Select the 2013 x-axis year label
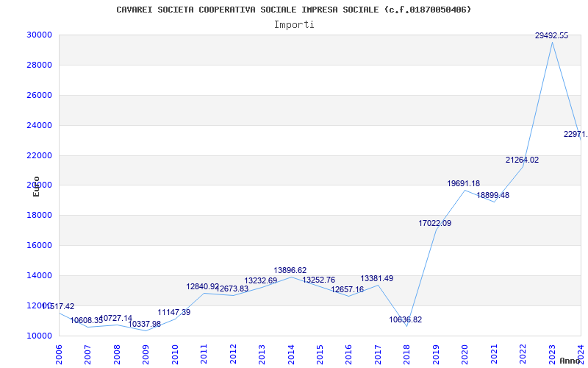The width and height of the screenshot is (588, 368). click(x=262, y=355)
